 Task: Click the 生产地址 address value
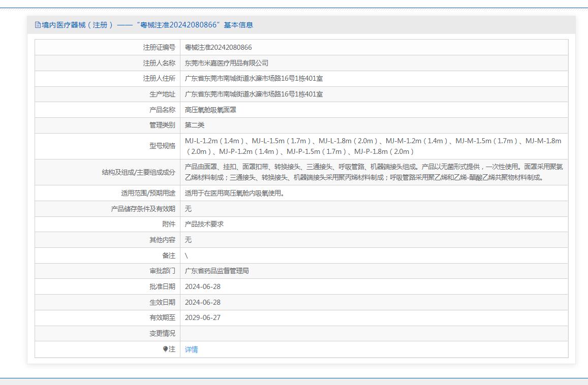tap(254, 94)
